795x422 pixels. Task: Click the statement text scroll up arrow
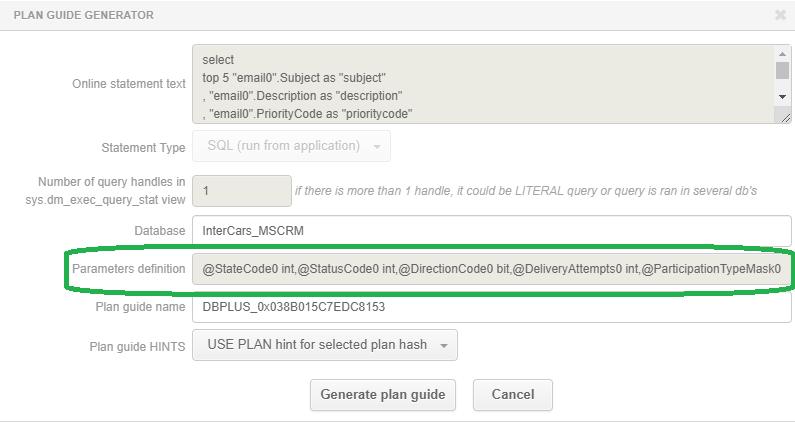click(782, 54)
